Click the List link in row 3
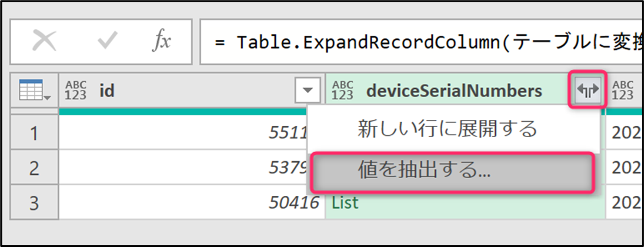Screen dimensions: 644x247 click(345, 203)
